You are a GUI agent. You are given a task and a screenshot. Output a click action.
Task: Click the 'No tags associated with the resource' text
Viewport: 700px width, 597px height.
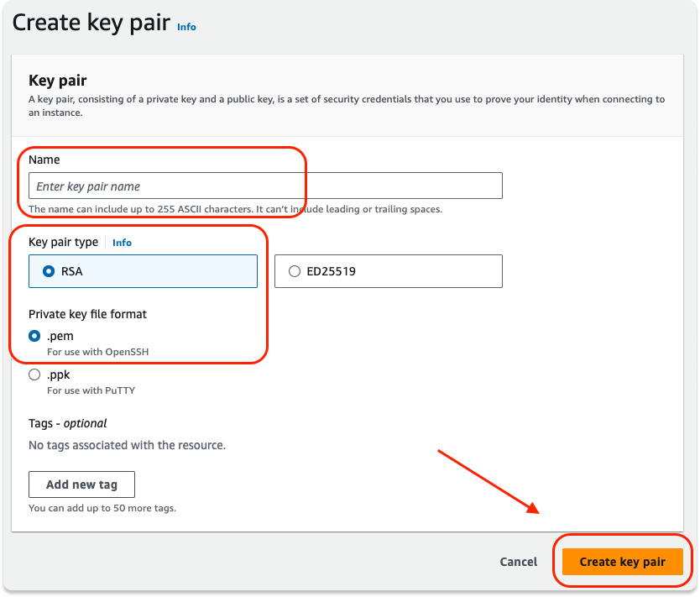point(127,445)
